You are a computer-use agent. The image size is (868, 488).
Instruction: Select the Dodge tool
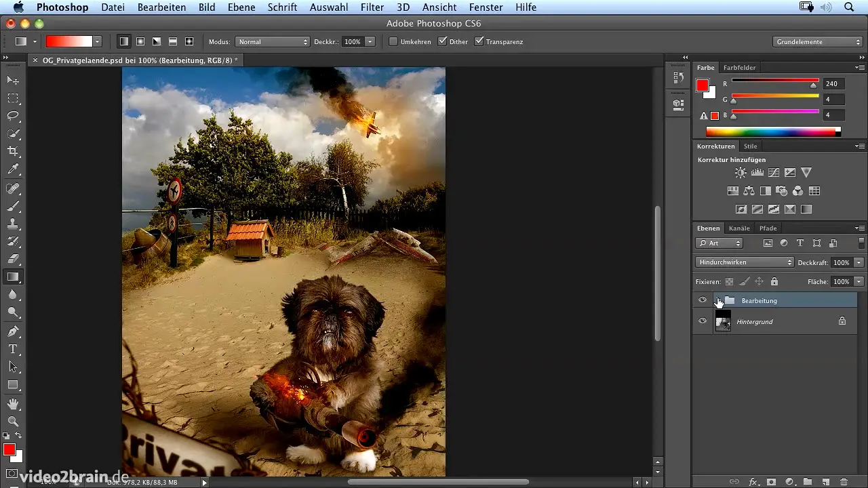click(13, 312)
